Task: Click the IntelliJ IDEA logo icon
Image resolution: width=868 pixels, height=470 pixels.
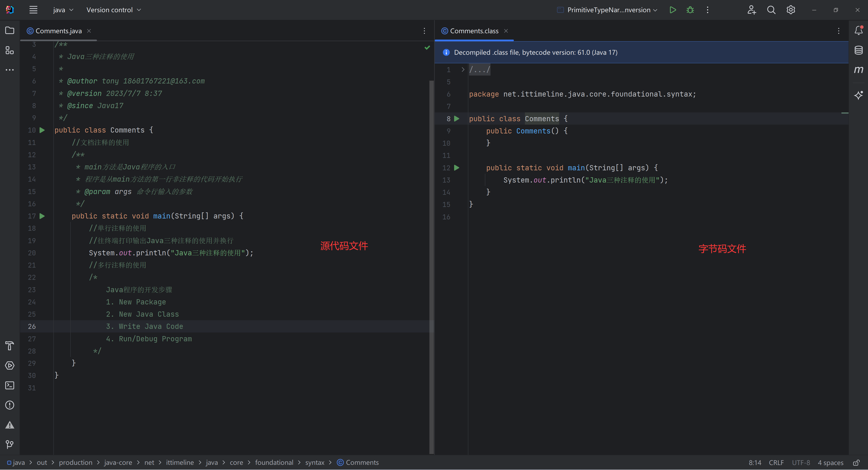Action: (x=10, y=10)
